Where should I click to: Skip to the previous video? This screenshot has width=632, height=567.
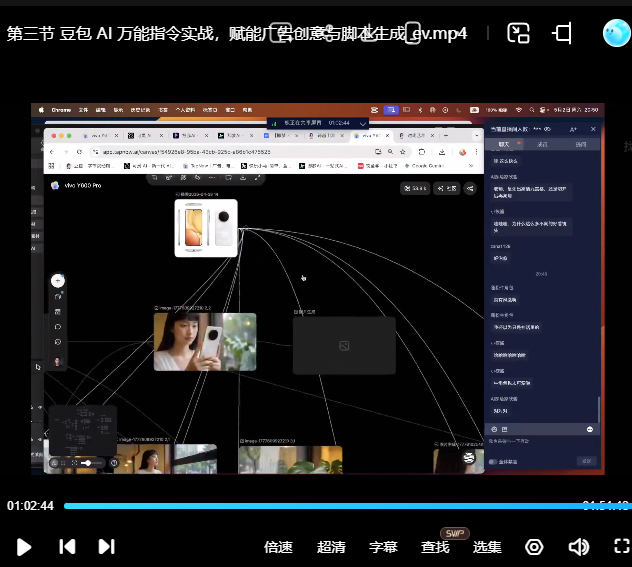(67, 547)
